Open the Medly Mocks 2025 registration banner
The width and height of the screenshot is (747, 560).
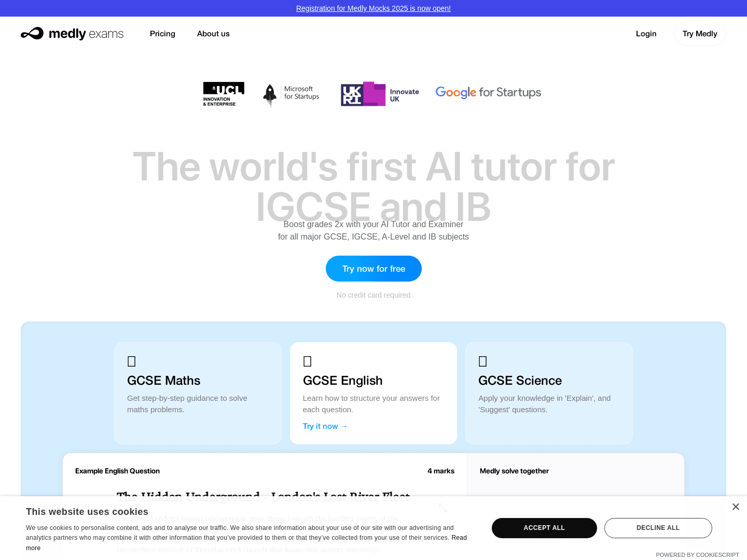pyautogui.click(x=374, y=8)
